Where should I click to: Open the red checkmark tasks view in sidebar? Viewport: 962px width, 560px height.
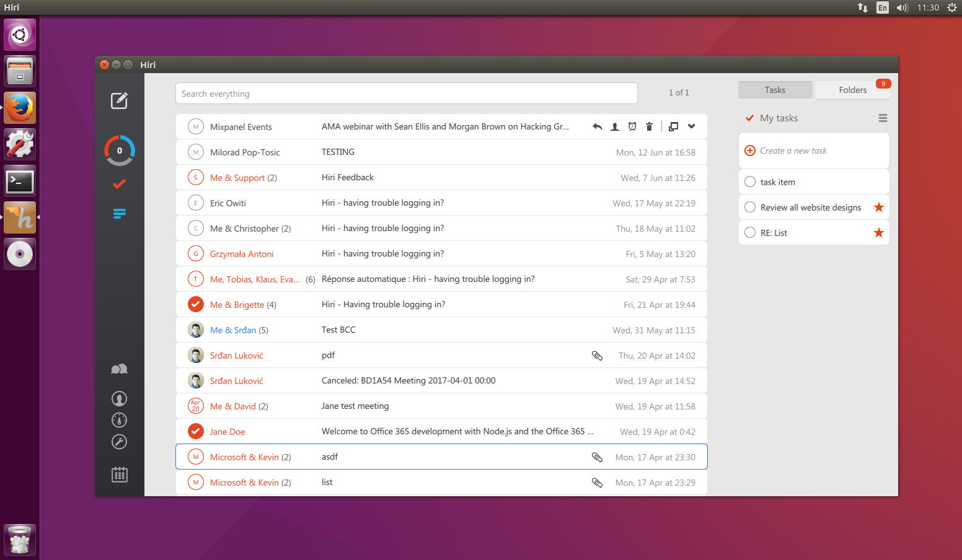120,184
